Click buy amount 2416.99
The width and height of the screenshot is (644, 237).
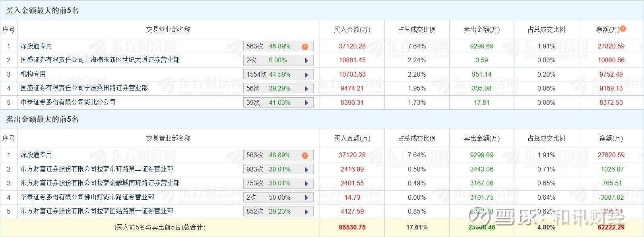pyautogui.click(x=352, y=169)
